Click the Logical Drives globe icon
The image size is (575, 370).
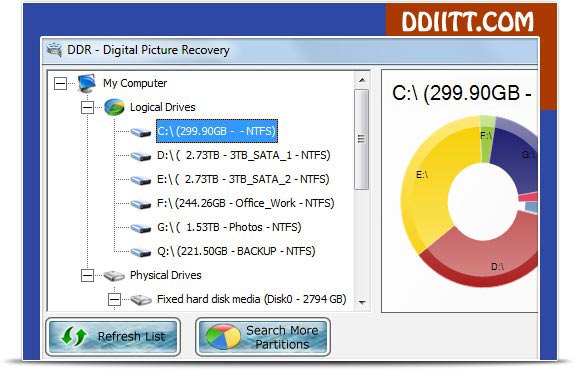[x=114, y=107]
